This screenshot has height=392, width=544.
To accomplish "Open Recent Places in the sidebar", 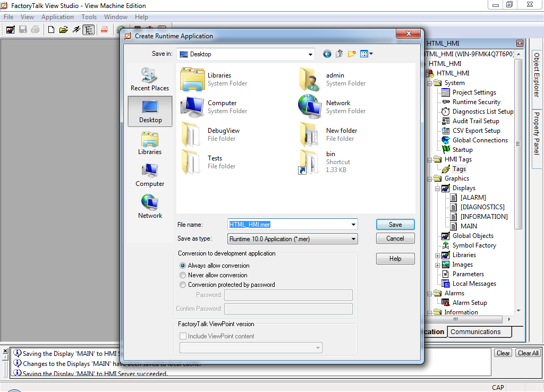I will tap(150, 80).
